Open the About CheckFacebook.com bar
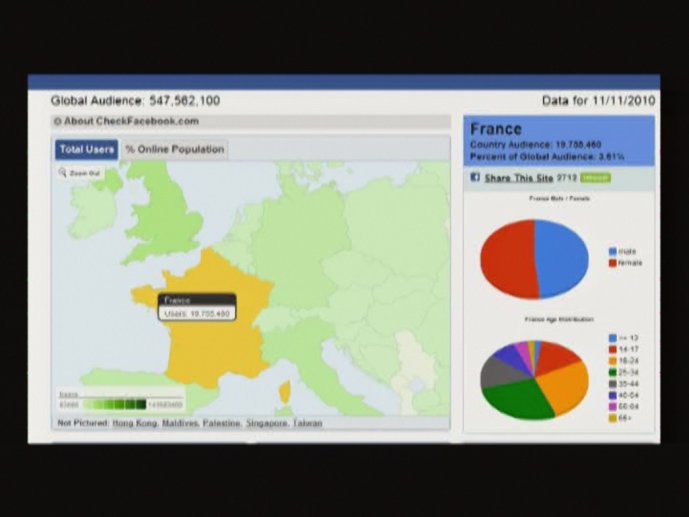Screen dimensions: 689x517 251,121
